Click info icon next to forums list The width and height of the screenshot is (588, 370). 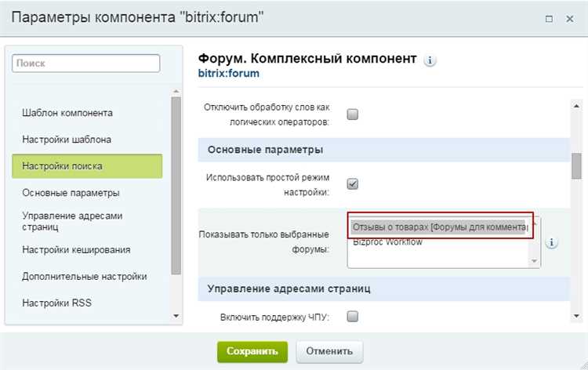(x=551, y=242)
